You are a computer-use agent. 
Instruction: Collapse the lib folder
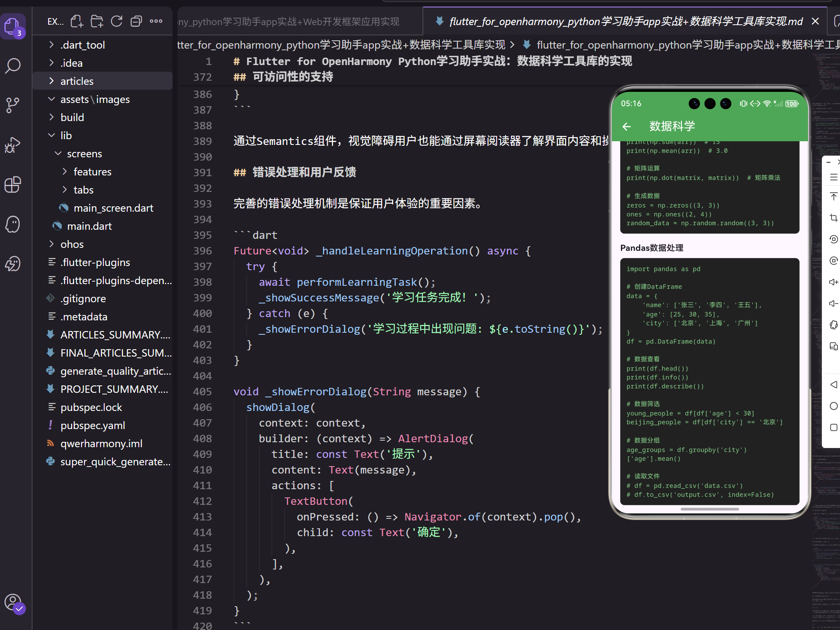tap(66, 135)
